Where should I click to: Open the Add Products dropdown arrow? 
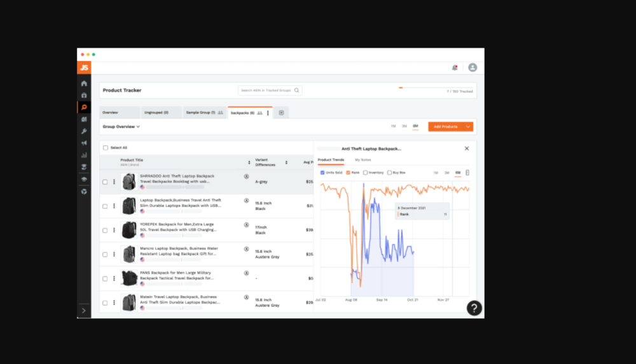[x=468, y=126]
